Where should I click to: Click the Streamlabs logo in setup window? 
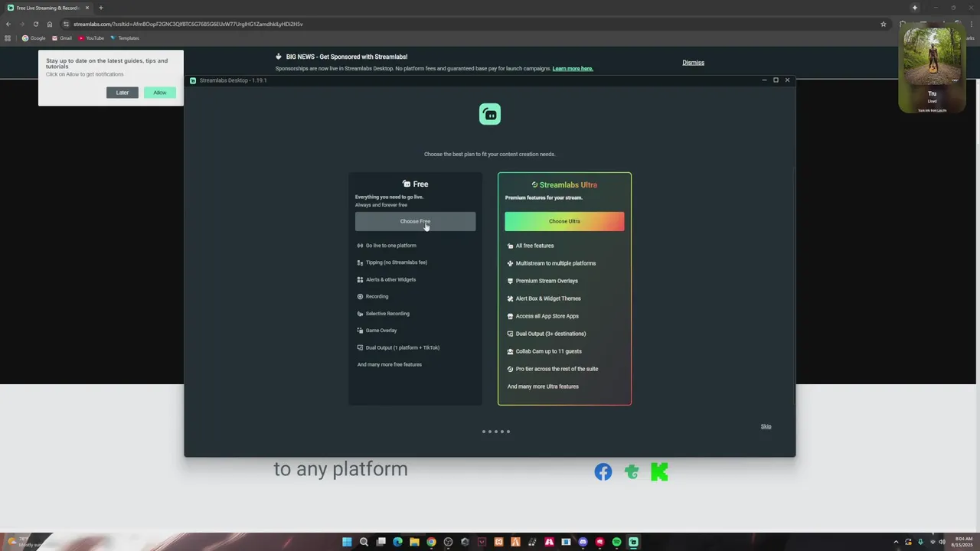pos(490,114)
